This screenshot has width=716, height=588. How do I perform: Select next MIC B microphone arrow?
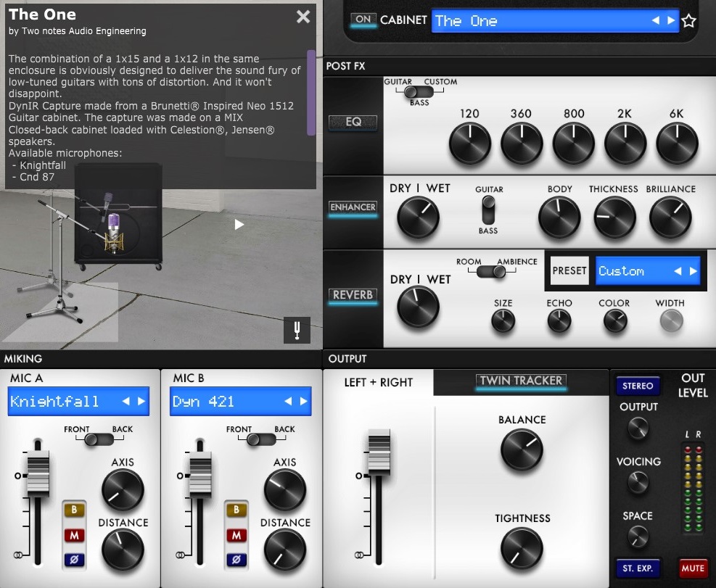304,401
